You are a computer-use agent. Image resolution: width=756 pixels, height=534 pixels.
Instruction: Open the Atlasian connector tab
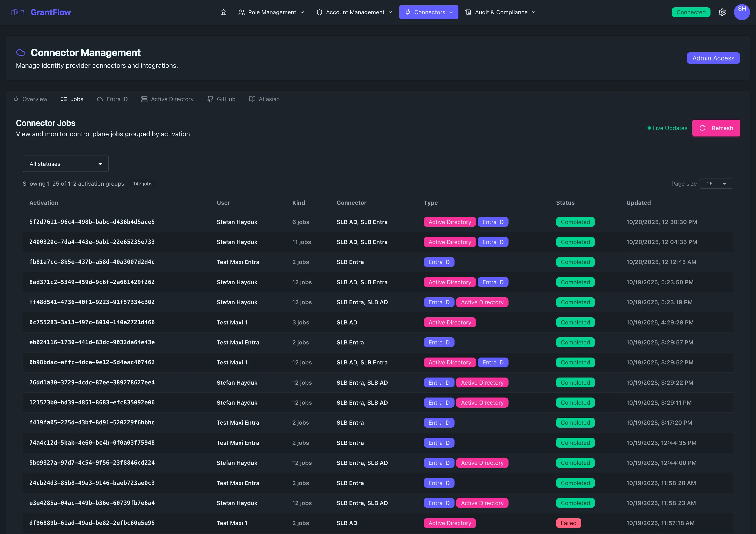pyautogui.click(x=264, y=99)
